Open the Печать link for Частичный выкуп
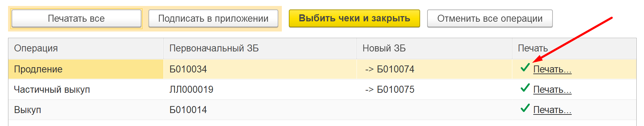This screenshot has height=126, width=644. pyautogui.click(x=552, y=90)
